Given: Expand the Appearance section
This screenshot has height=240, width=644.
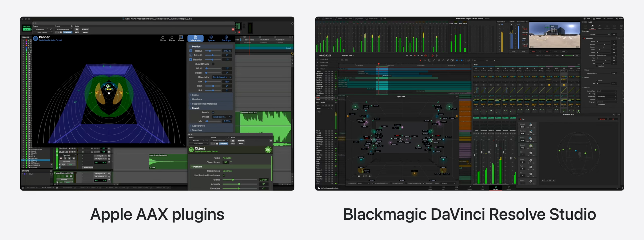Looking at the screenshot, I should point(198,126).
